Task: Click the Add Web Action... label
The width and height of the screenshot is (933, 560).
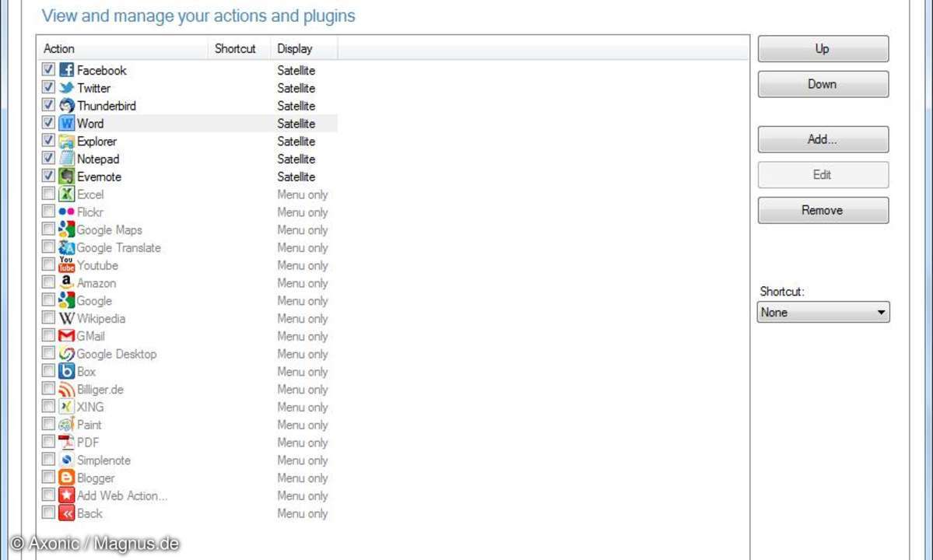Action: 123,495
